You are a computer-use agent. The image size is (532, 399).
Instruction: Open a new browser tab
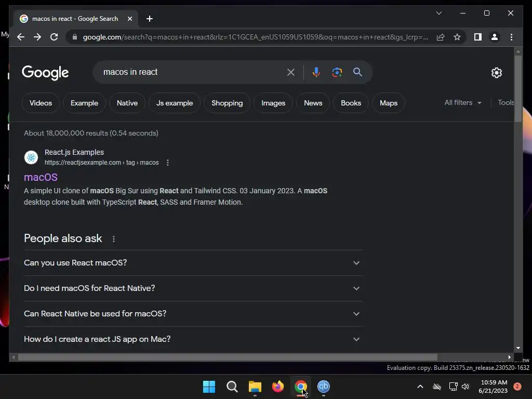(x=149, y=19)
